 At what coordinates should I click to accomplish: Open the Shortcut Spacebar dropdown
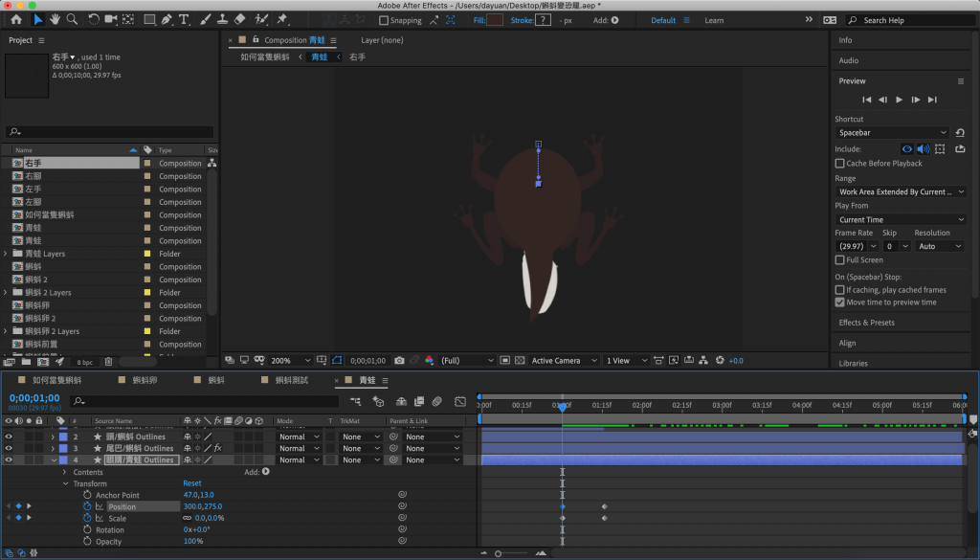pos(892,133)
